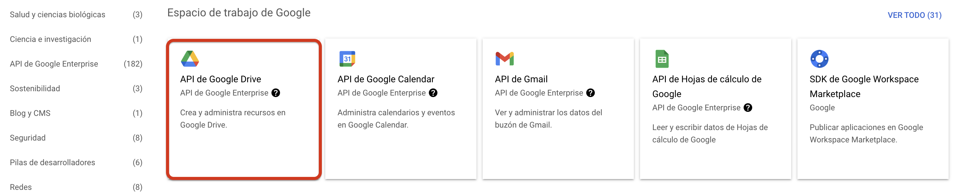Open the API de Gmail title
This screenshot has width=980, height=196.
[521, 79]
